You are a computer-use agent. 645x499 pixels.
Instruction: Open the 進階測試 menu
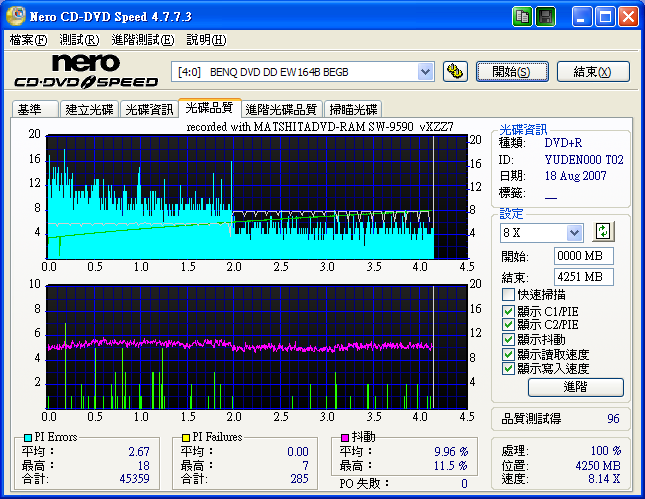(x=142, y=40)
